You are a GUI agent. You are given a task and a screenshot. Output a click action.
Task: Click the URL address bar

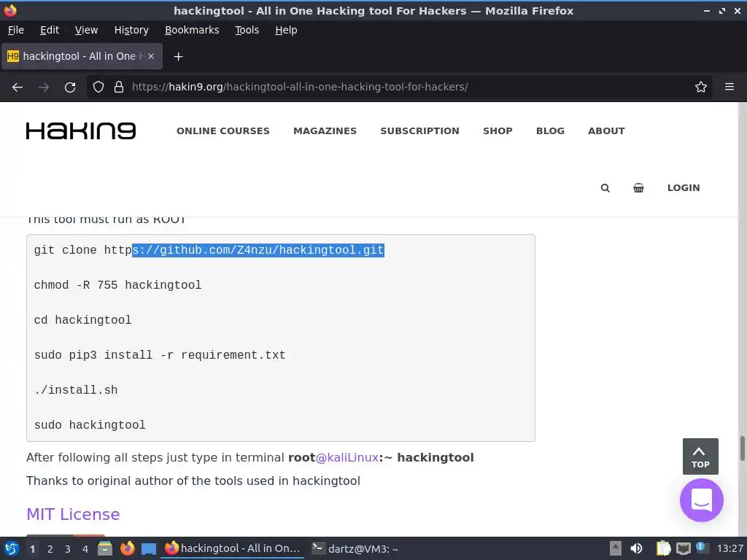click(x=399, y=87)
